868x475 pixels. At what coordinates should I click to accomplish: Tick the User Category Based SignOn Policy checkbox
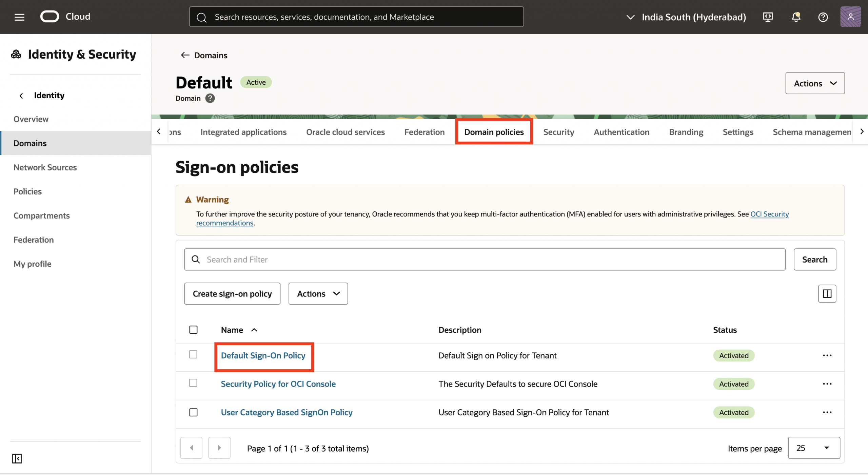[x=193, y=412]
